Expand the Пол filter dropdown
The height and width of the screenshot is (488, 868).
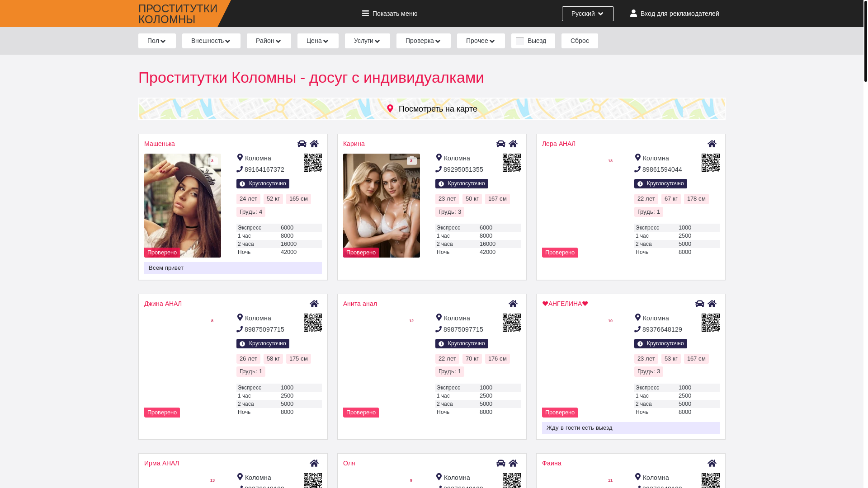[x=157, y=41]
